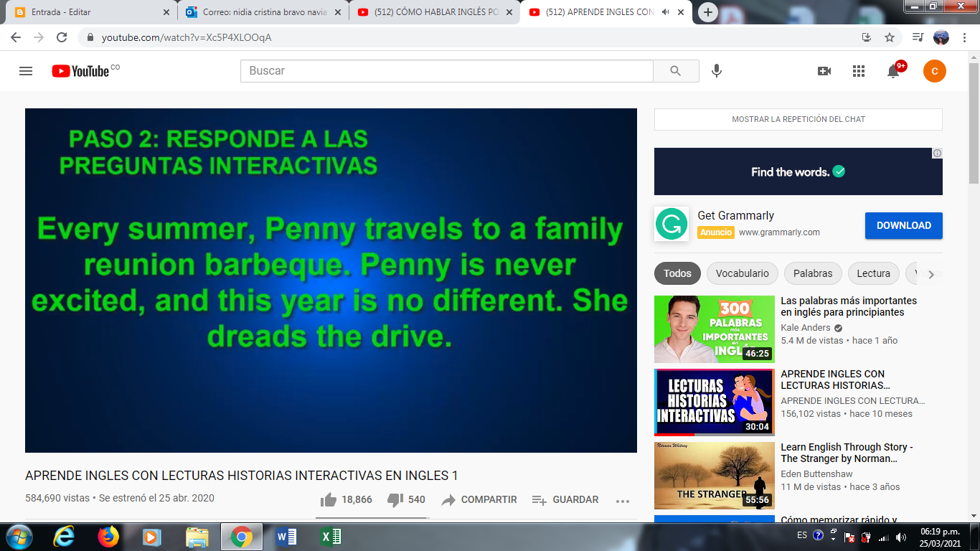Click the GUARDAR save button
Screen dimensions: 980x551
(x=565, y=500)
